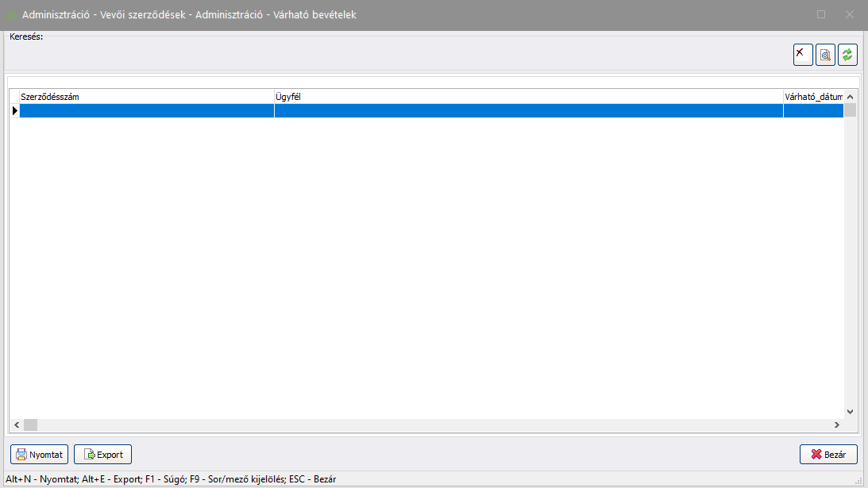Maximize the Várható bevételek window
The width and height of the screenshot is (868, 488).
coord(821,14)
